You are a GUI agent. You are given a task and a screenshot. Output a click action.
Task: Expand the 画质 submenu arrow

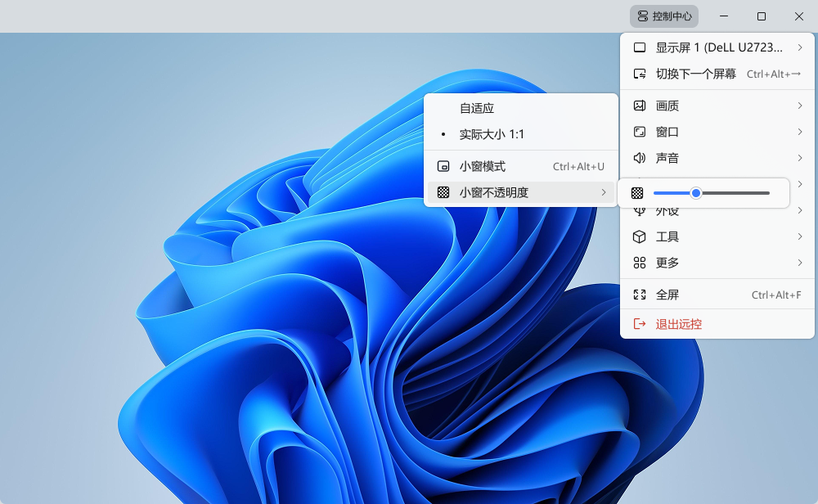pyautogui.click(x=800, y=106)
